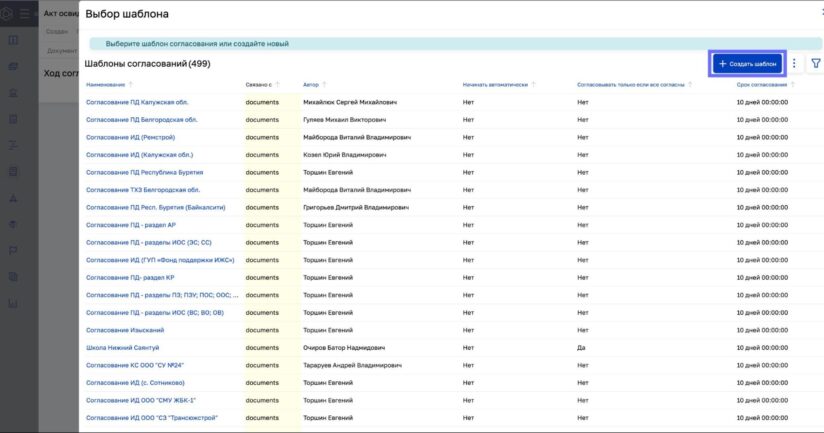Open the table filter funnel icon
Screen dimensions: 824x433
click(x=816, y=64)
